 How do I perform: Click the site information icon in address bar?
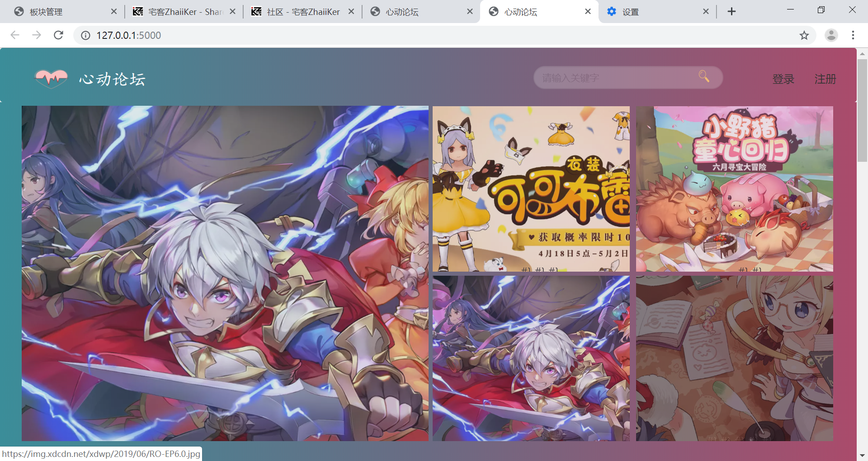pyautogui.click(x=85, y=35)
